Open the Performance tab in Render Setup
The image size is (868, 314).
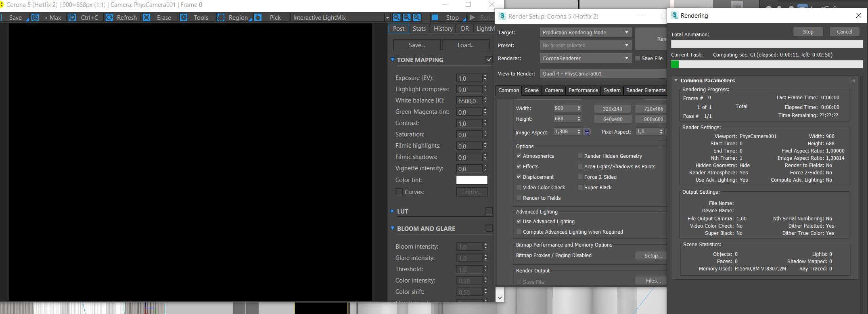583,90
